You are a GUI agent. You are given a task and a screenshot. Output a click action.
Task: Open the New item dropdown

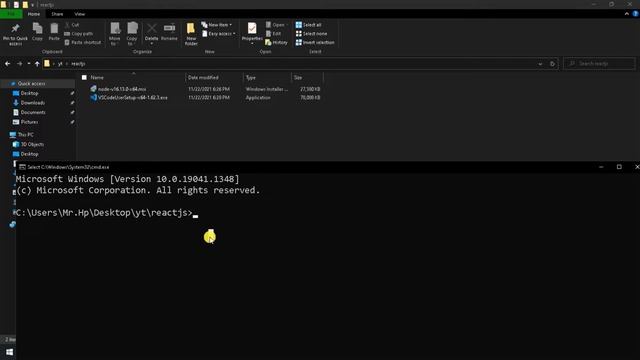[217, 25]
